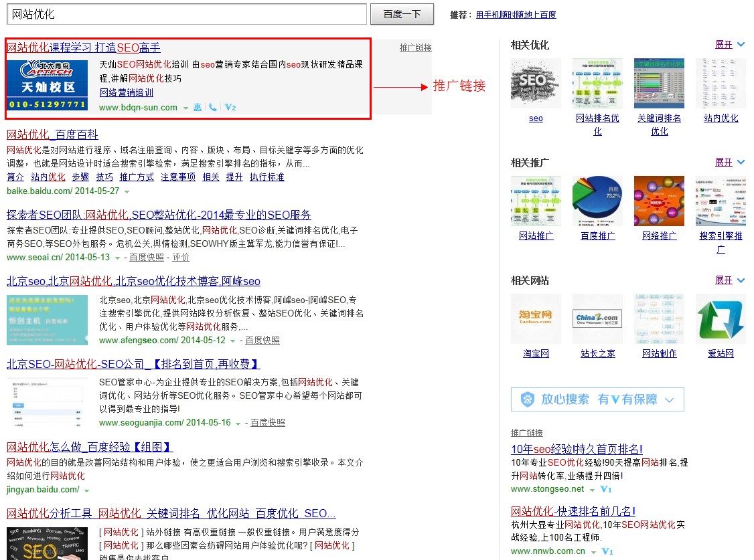Viewport: 754px width, 560px height.
Task: Open the 淘宝网 logo thumbnail
Action: (536, 318)
